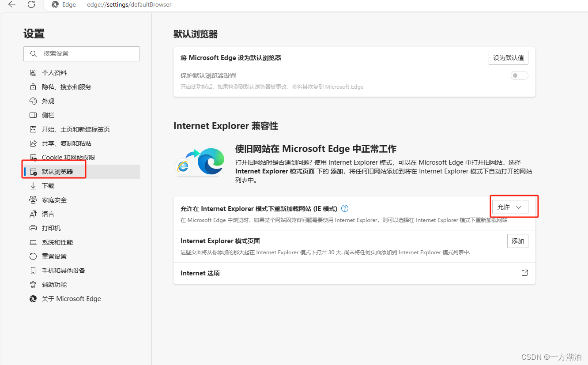Click the family icon beside 家庭安全
The image size is (588, 365).
pos(33,200)
